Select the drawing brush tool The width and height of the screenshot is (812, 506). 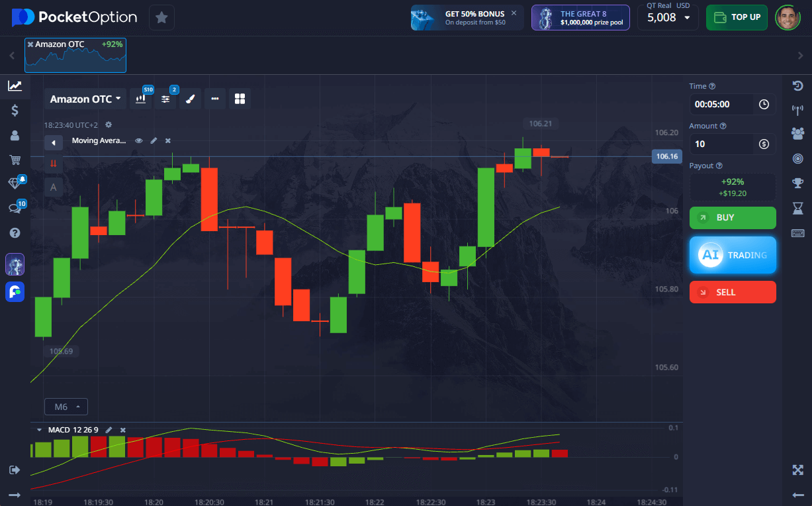(190, 99)
